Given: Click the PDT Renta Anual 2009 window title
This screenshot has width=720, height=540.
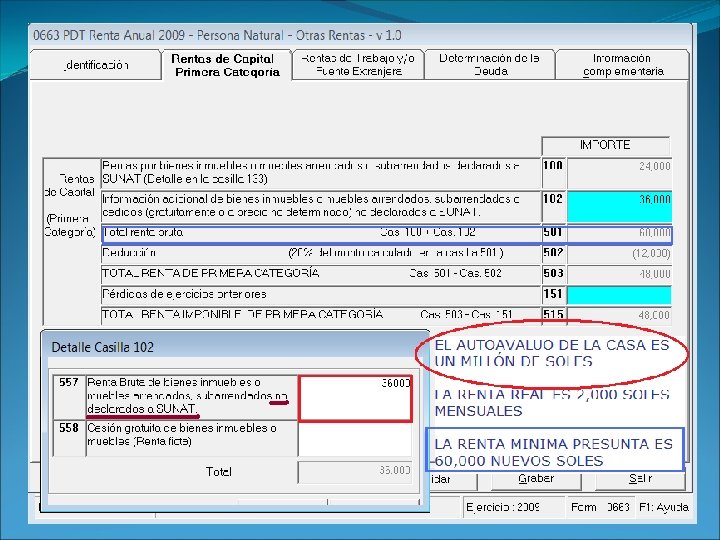Looking at the screenshot, I should pyautogui.click(x=217, y=35).
